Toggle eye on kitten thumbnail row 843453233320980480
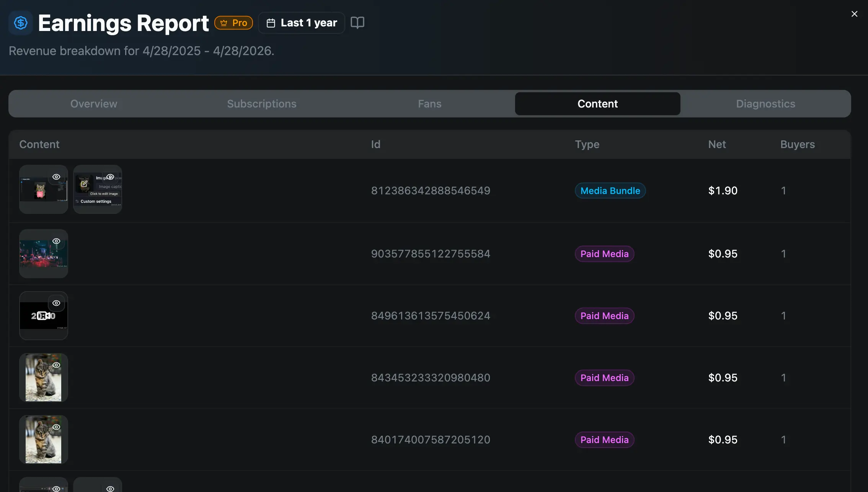Image resolution: width=868 pixels, height=492 pixels. 56,365
